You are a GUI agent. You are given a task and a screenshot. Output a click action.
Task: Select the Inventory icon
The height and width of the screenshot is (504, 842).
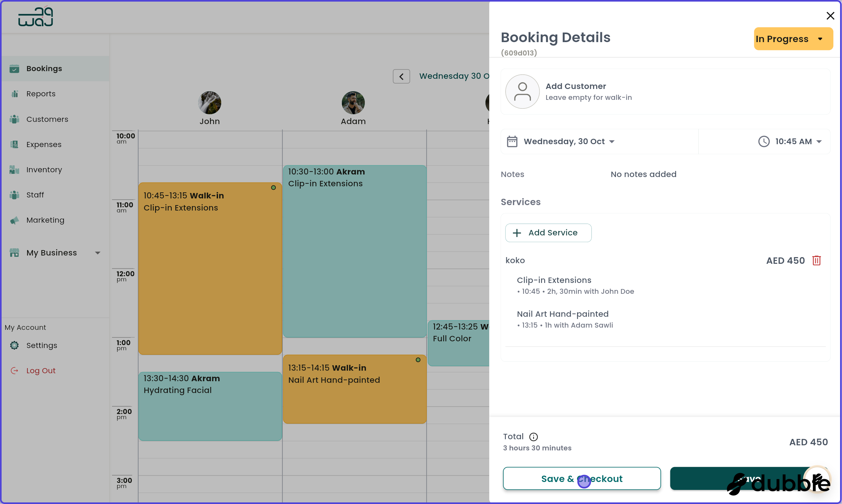click(x=14, y=169)
